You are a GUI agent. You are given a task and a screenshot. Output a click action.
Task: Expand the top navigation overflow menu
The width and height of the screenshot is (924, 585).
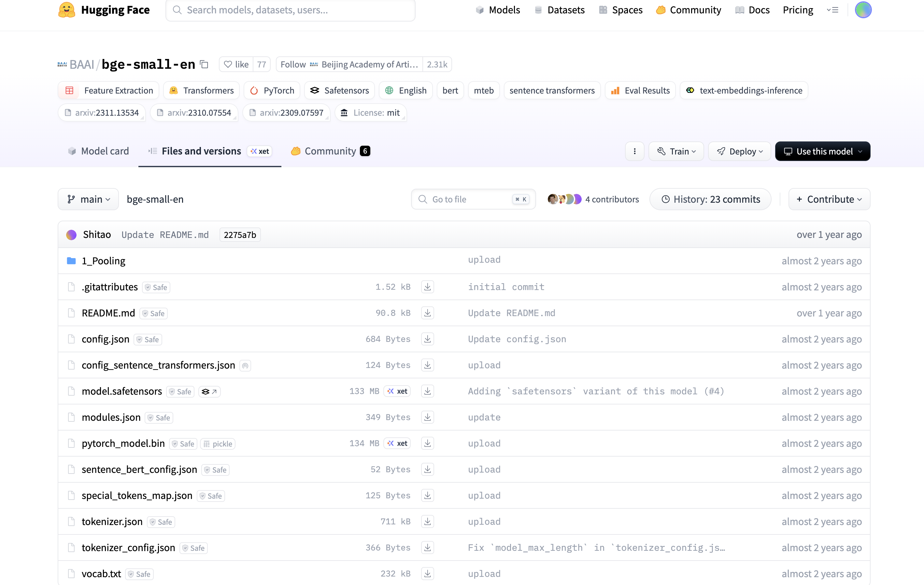(832, 10)
